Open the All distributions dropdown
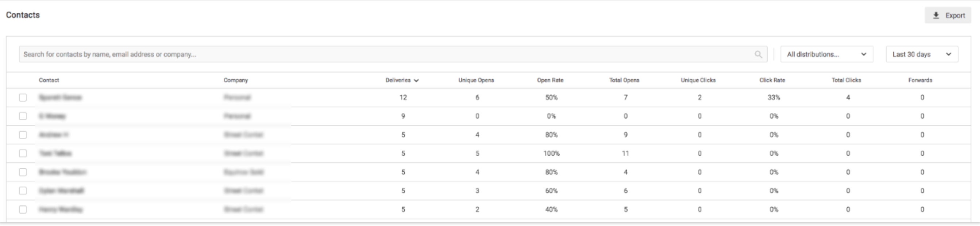The height and width of the screenshot is (226, 980). [x=827, y=54]
